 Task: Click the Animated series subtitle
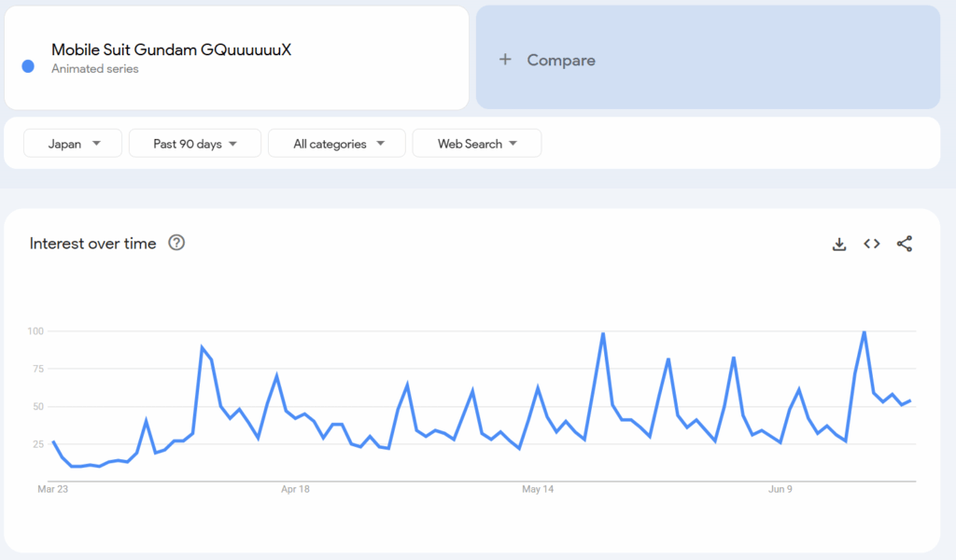95,69
